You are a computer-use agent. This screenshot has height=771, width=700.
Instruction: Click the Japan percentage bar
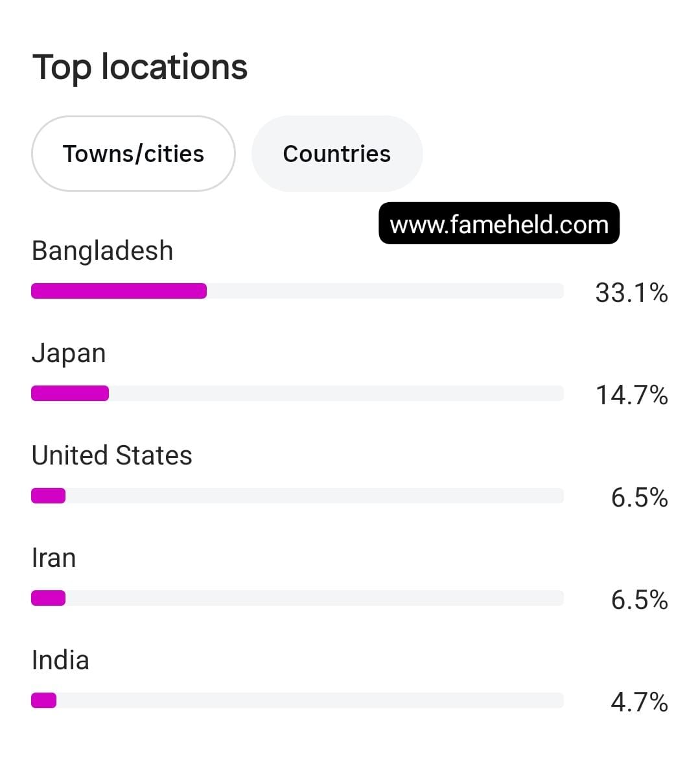coord(297,393)
